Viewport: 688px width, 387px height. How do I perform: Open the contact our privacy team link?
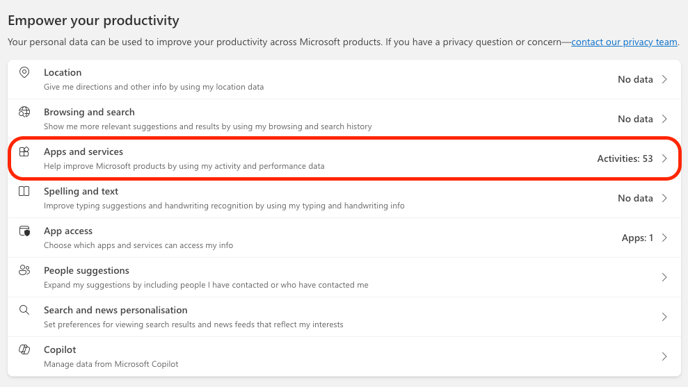[624, 42]
